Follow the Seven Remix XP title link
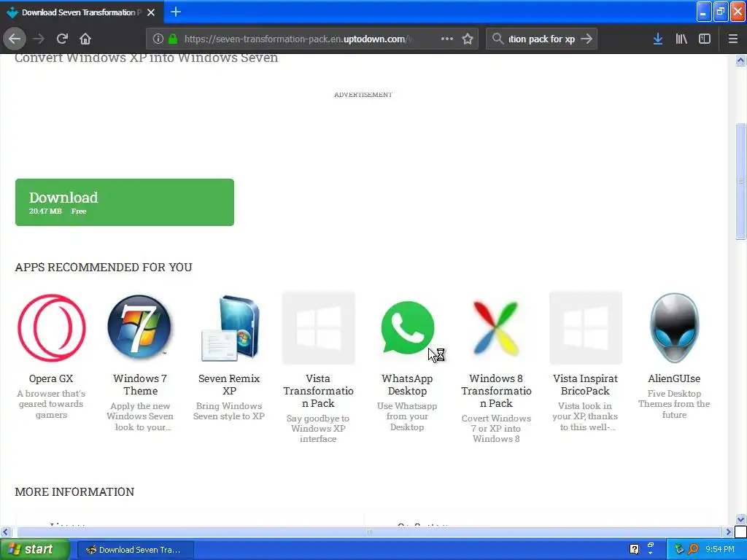747x560 pixels. 229,385
